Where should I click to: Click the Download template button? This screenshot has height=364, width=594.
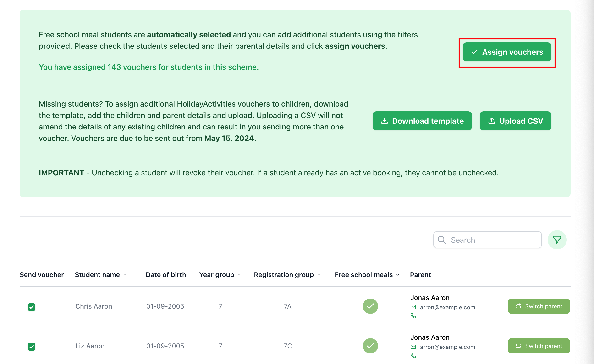point(422,121)
